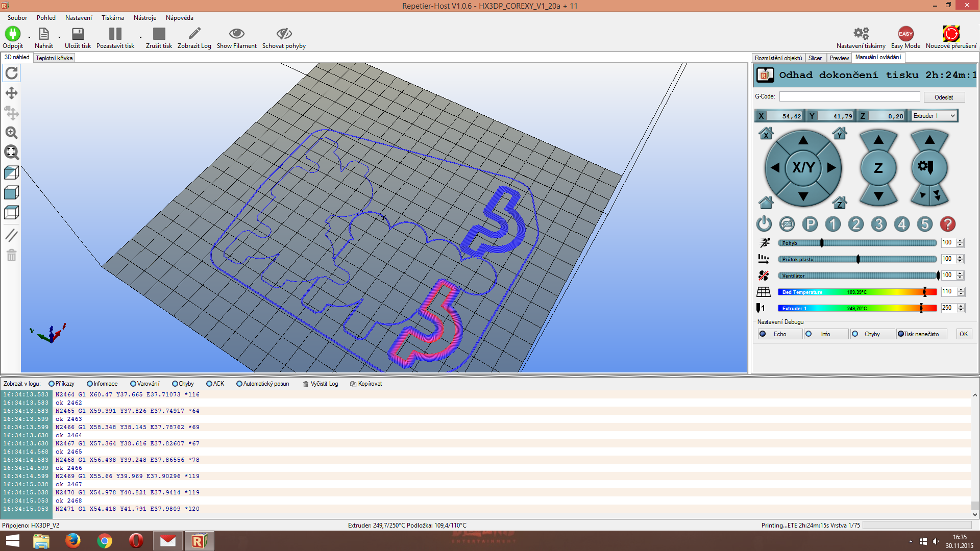Click the Průtok plastu flow slider
Image resolution: width=980 pixels, height=551 pixels.
tap(857, 259)
